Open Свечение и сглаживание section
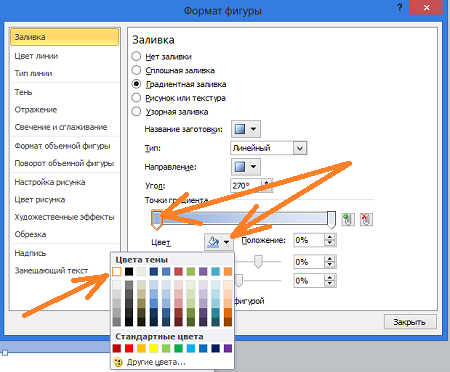 (61, 127)
